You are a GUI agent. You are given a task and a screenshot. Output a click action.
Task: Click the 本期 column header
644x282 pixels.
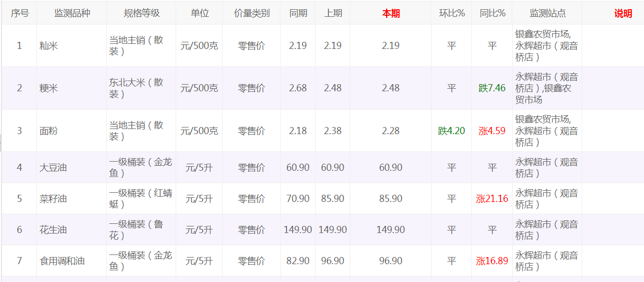391,14
